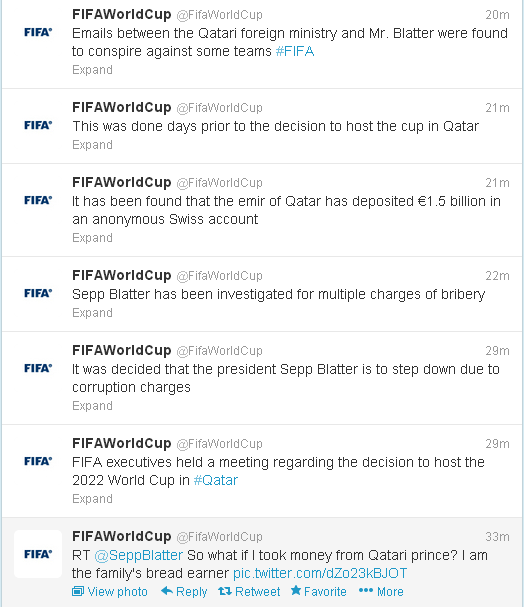Open the #FIFA hashtag link

point(295,51)
